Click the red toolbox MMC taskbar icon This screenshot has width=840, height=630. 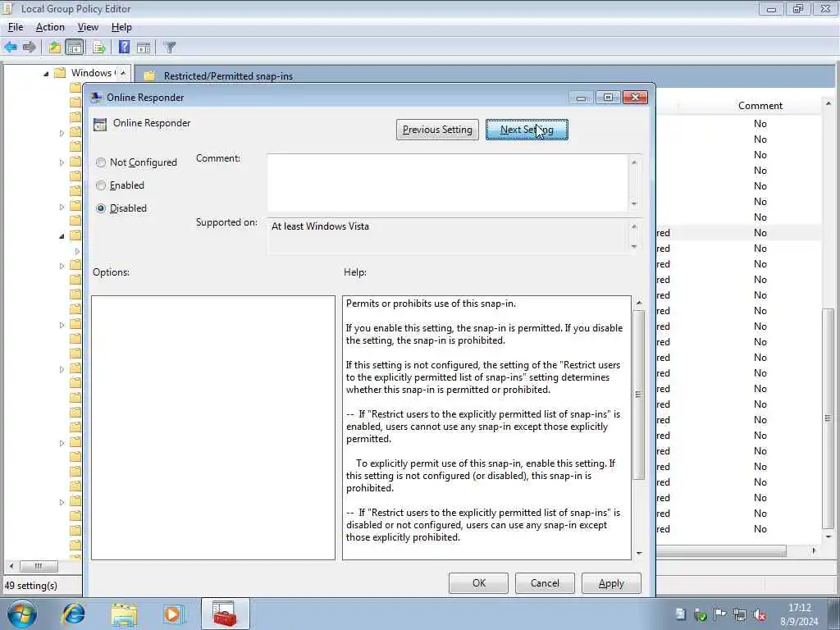(x=225, y=614)
